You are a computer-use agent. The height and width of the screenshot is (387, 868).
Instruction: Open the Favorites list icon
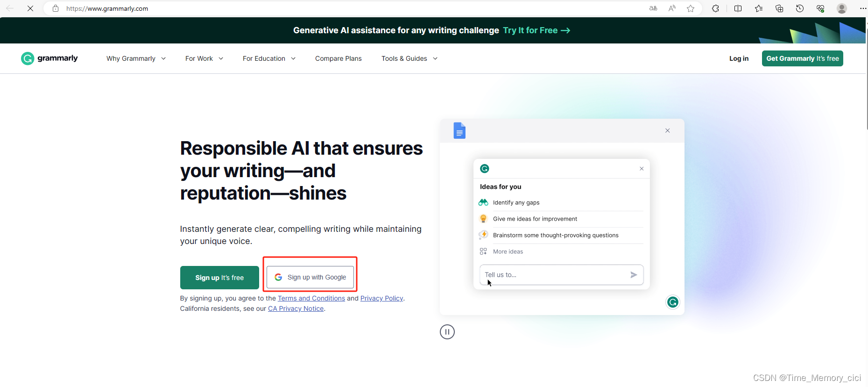coord(759,8)
